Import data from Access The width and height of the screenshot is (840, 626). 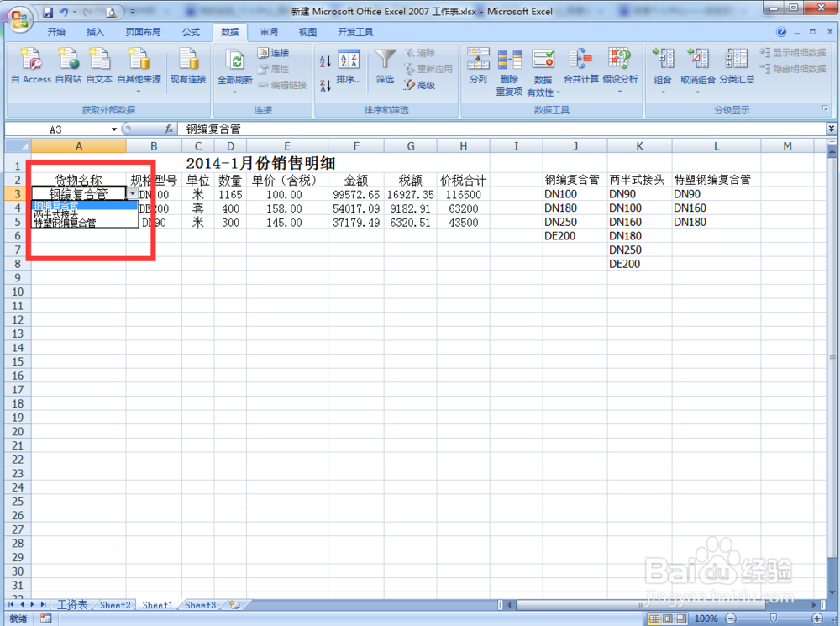point(31,66)
